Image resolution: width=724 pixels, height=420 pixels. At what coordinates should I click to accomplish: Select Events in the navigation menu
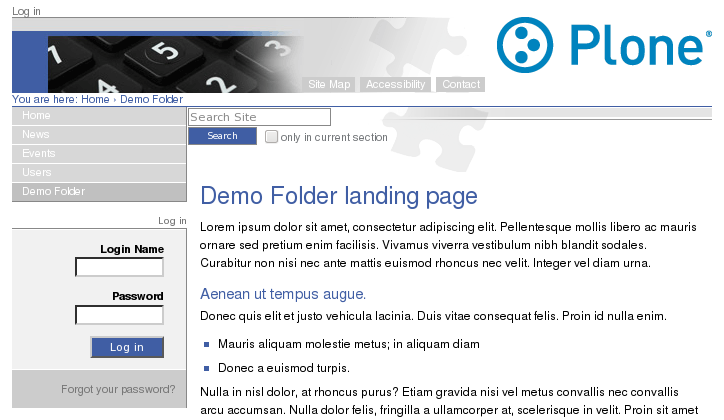[99, 154]
